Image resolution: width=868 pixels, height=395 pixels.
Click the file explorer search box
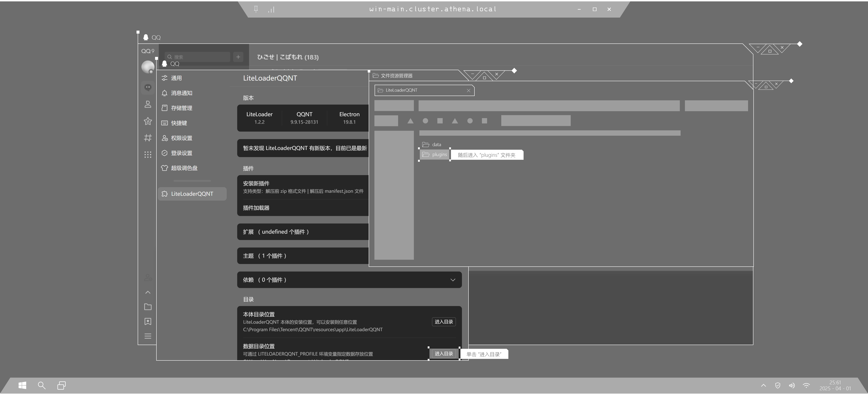tap(716, 106)
